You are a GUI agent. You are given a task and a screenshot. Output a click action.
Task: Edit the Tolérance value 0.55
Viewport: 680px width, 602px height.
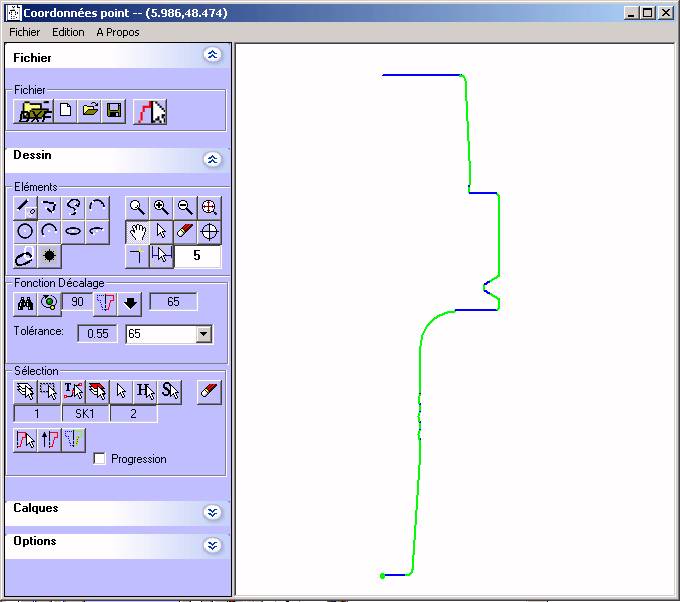tap(98, 334)
